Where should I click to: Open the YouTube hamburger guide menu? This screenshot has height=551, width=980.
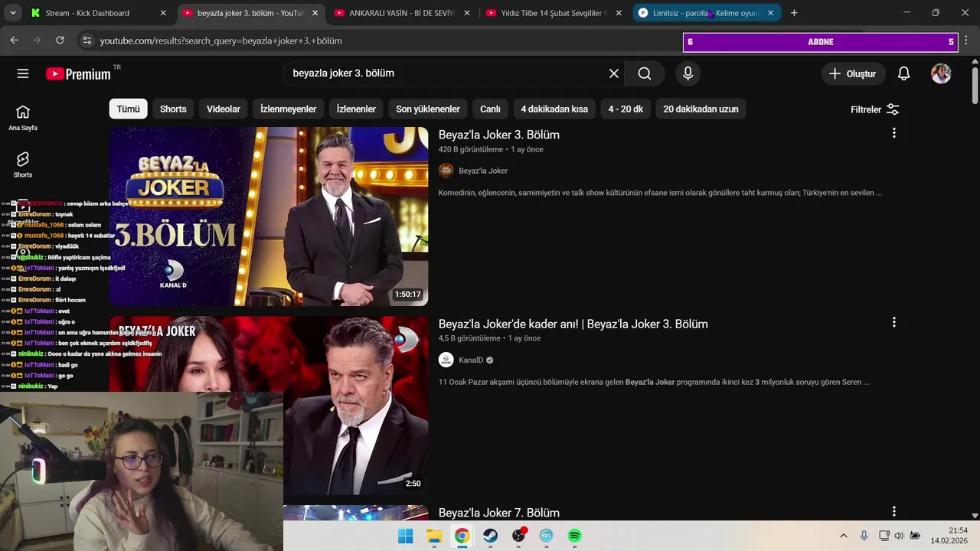pyautogui.click(x=23, y=73)
